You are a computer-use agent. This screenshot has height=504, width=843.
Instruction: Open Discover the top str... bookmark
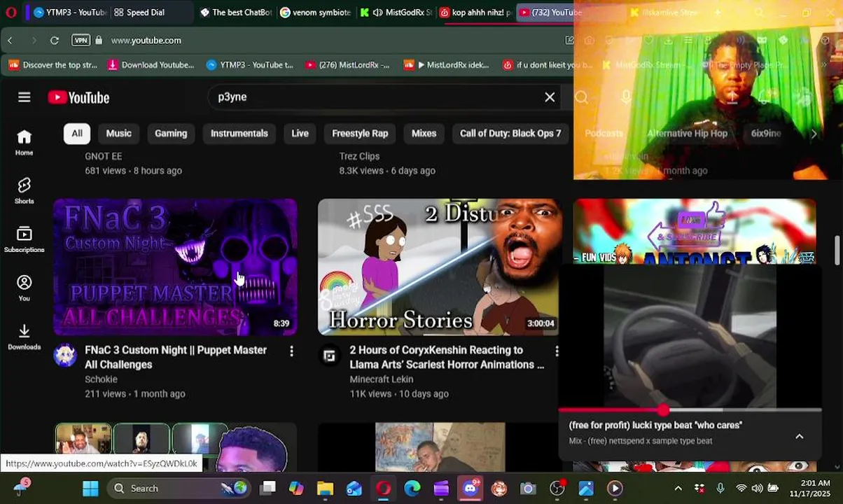pyautogui.click(x=53, y=65)
